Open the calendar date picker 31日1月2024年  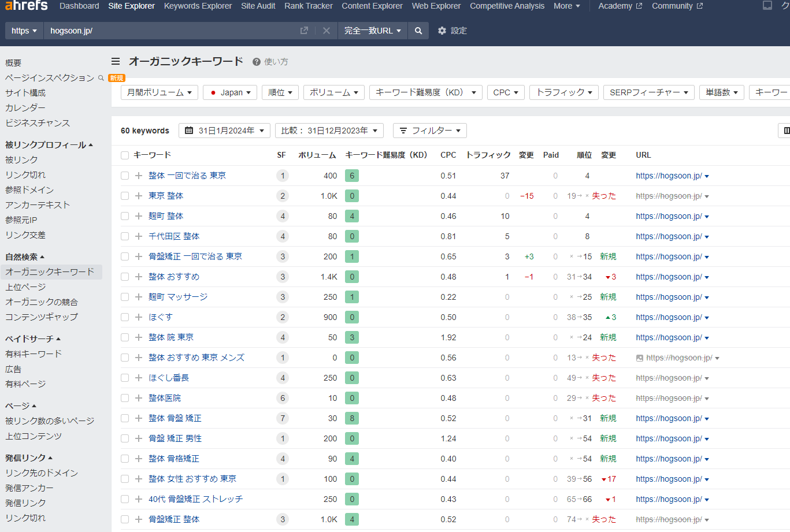click(x=224, y=131)
